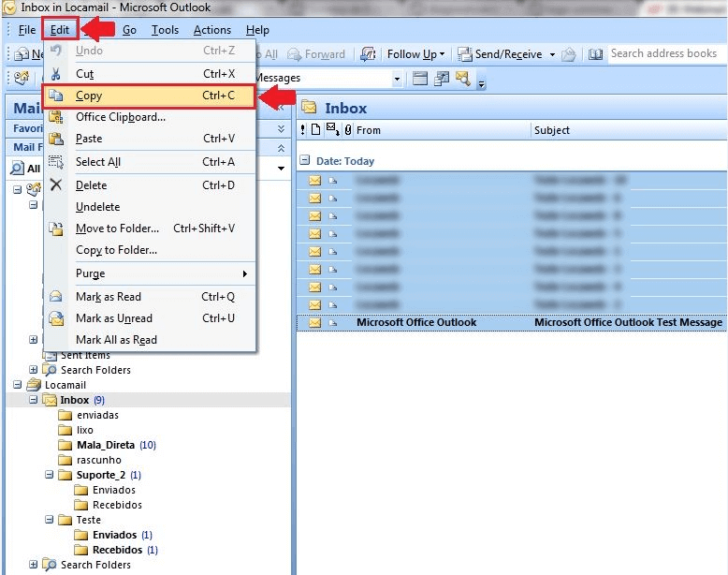
Task: Click the Undelete menu entry
Action: [x=149, y=207]
